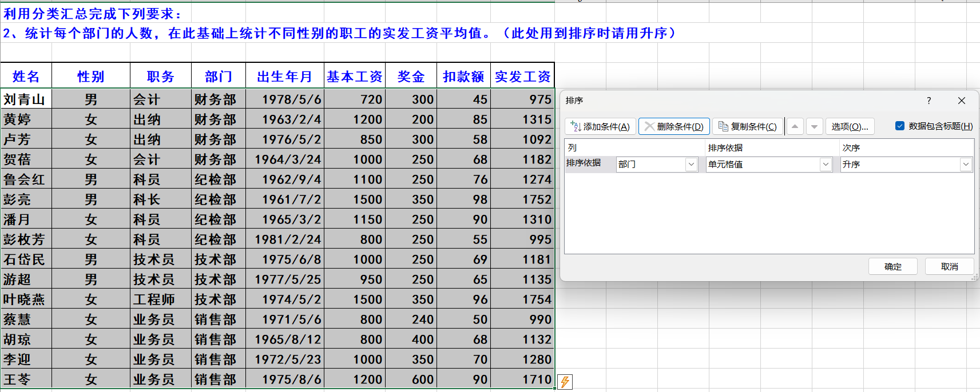Open the Quick Analysis lightning icon
This screenshot has height=392, width=980.
tap(565, 382)
